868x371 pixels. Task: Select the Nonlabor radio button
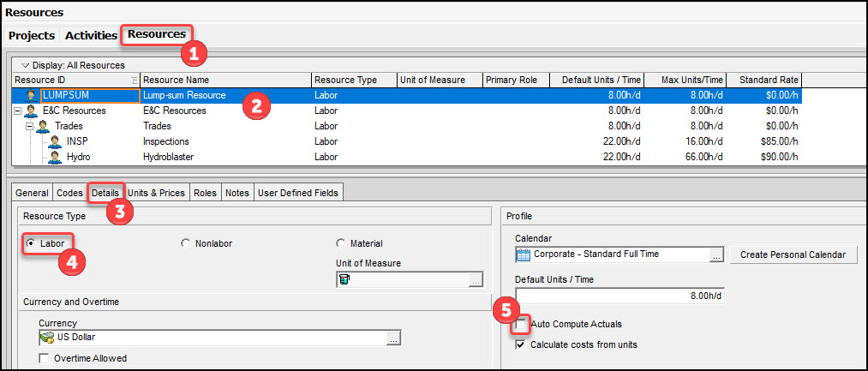pos(185,243)
